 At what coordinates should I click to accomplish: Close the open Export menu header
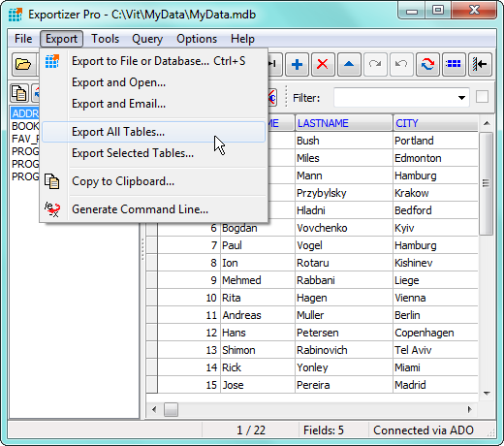coord(61,39)
